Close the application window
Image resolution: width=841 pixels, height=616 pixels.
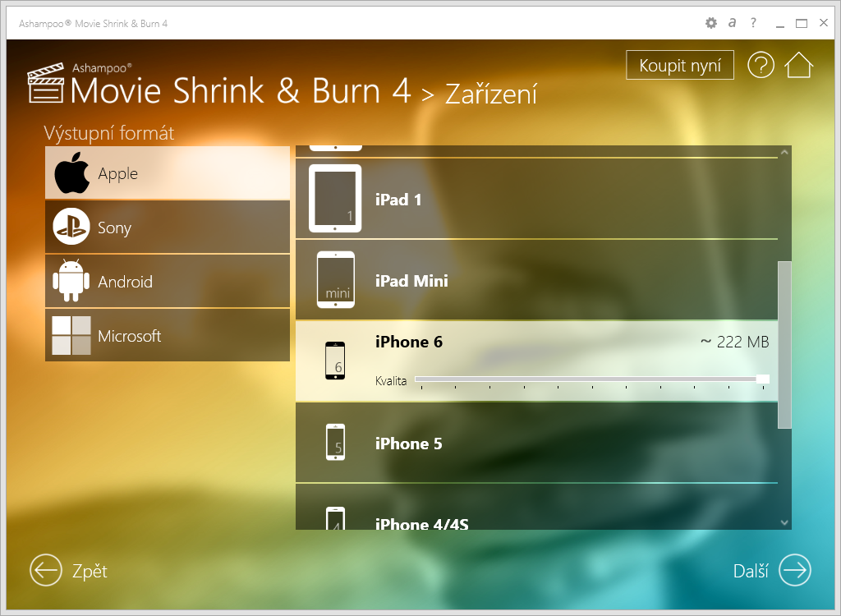click(824, 22)
